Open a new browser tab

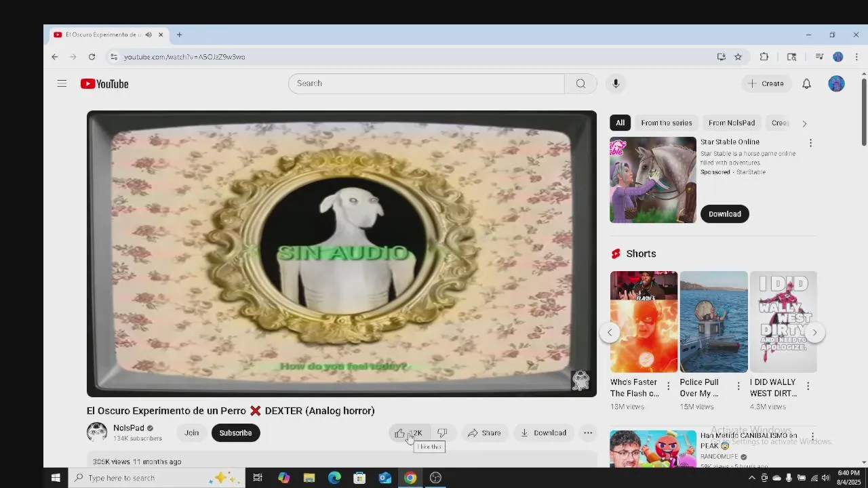(179, 35)
